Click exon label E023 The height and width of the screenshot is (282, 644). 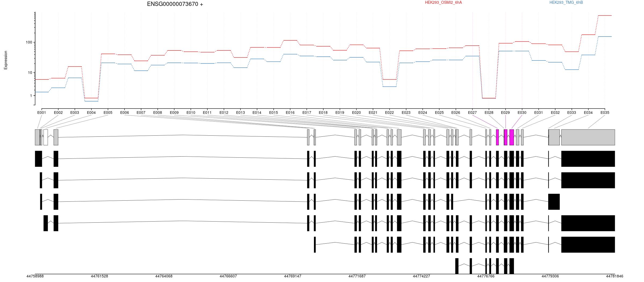406,113
